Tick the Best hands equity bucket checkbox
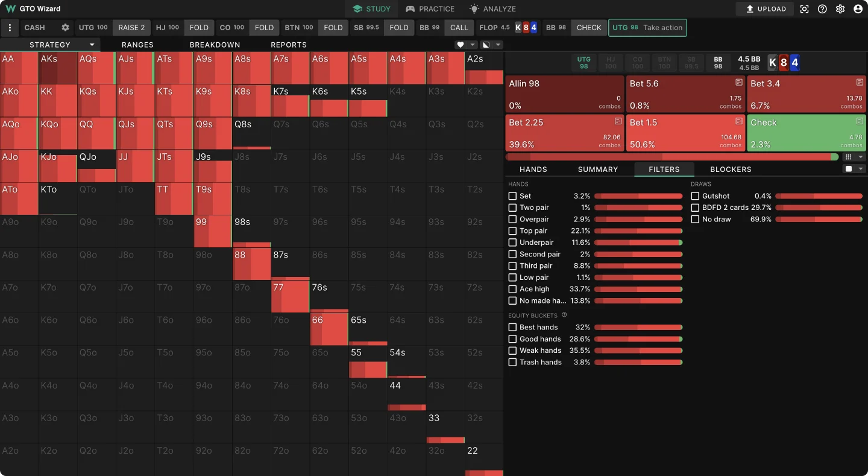868x476 pixels. pyautogui.click(x=512, y=328)
